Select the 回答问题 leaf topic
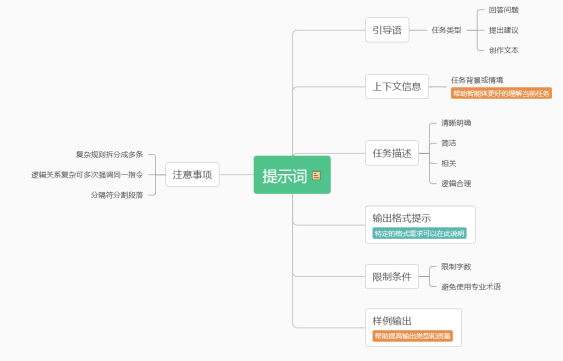This screenshot has width=563, height=361. tap(504, 10)
